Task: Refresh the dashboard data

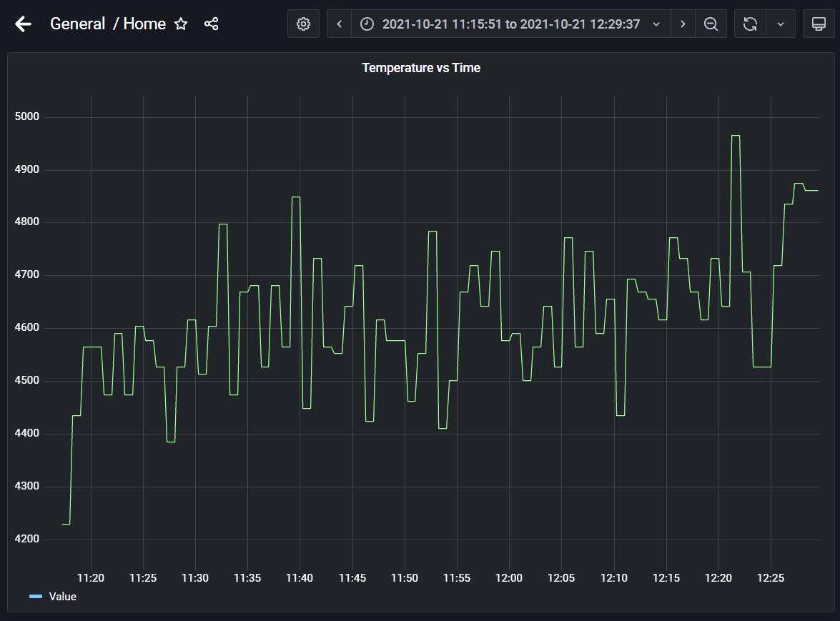Action: click(x=749, y=24)
